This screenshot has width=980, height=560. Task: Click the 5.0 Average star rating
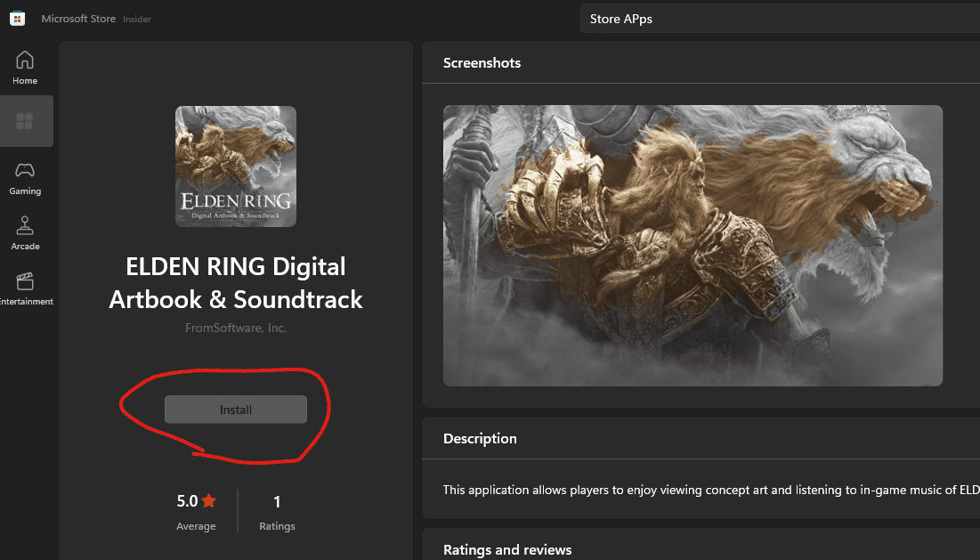point(196,511)
